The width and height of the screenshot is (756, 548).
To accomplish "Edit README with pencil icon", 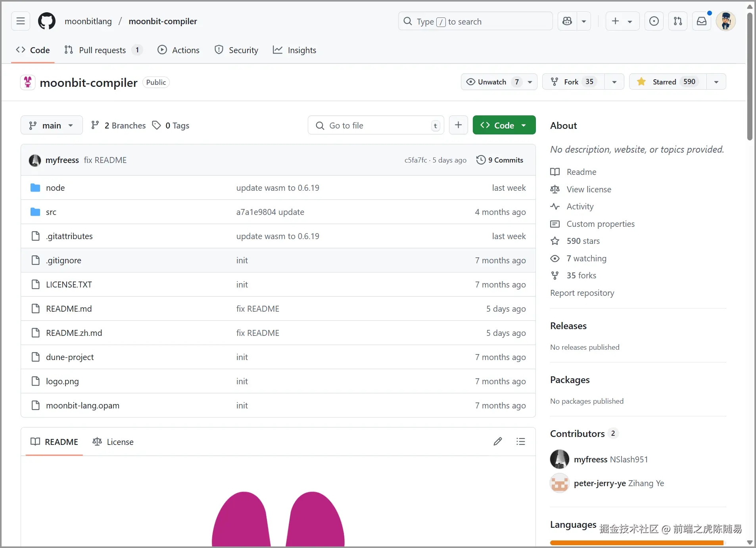I will pyautogui.click(x=498, y=441).
